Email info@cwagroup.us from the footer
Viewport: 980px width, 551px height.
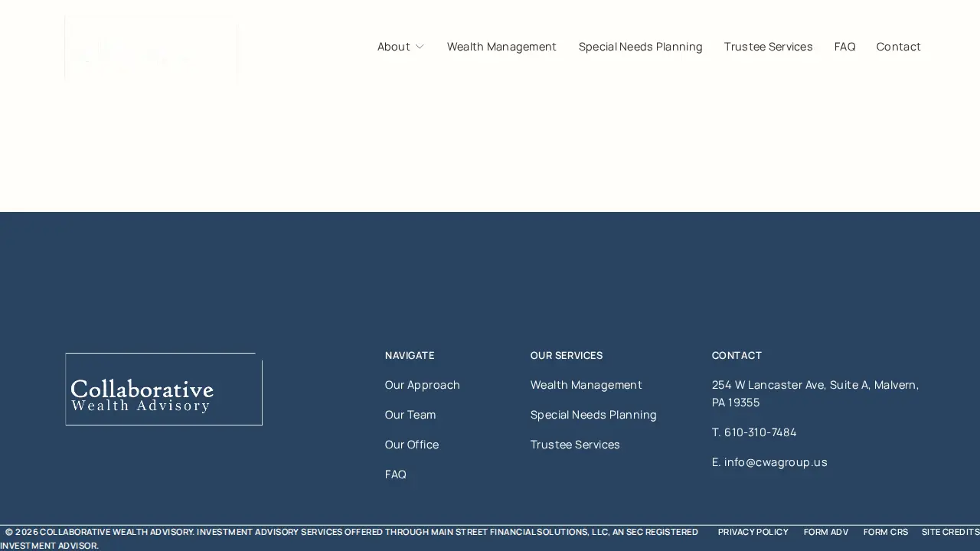pos(776,462)
